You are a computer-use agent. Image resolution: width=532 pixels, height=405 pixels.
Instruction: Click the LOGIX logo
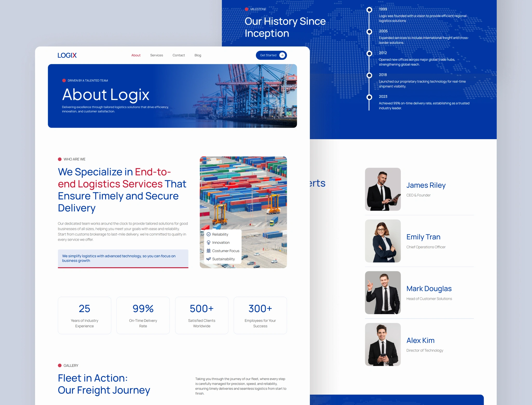[x=67, y=55]
